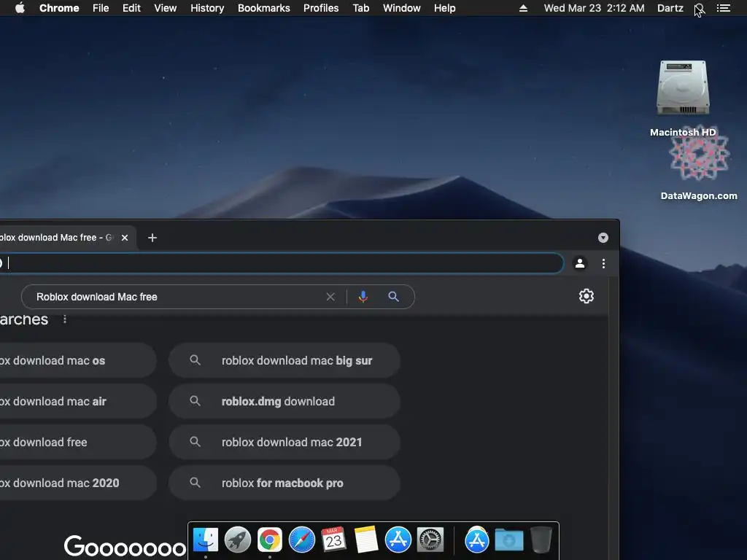
Task: Open the Tab menu
Action: tap(360, 8)
